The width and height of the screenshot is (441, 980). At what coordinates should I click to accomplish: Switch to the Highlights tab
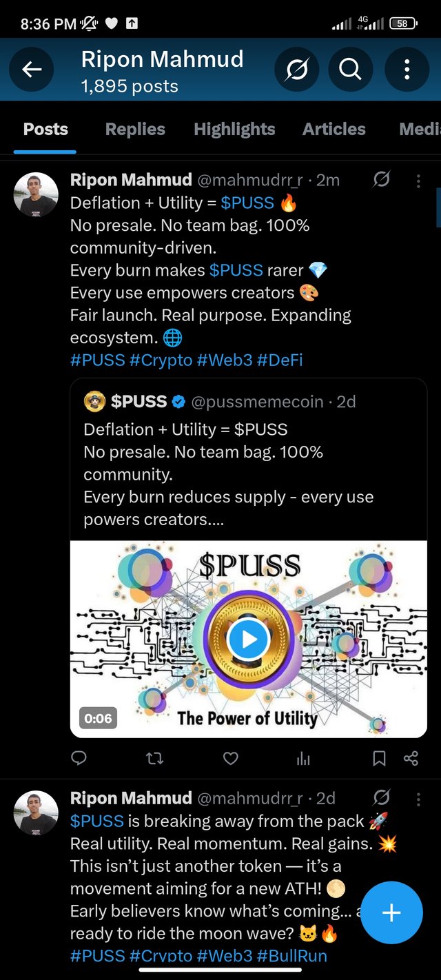[234, 130]
